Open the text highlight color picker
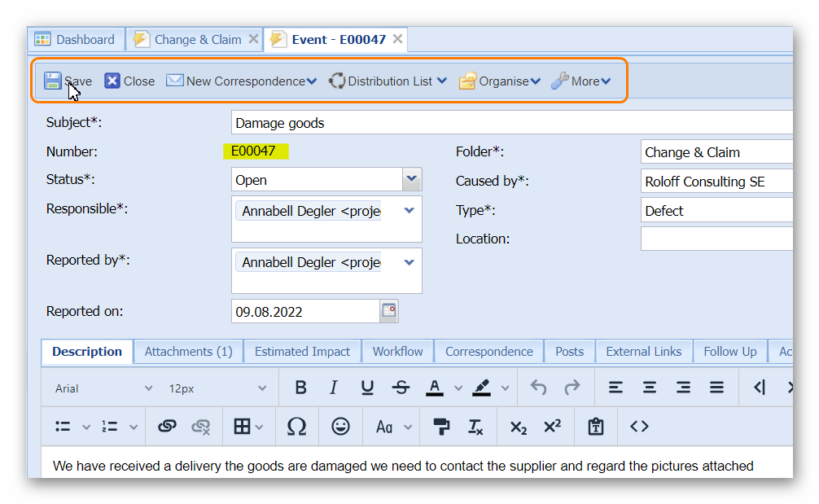 coord(482,388)
